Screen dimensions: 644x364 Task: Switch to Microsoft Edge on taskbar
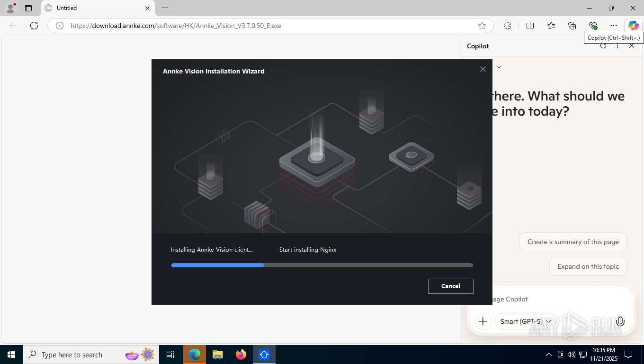click(195, 355)
